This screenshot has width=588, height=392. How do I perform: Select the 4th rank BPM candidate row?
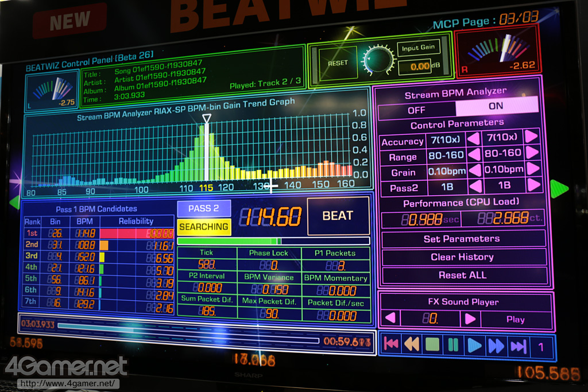[99, 269]
